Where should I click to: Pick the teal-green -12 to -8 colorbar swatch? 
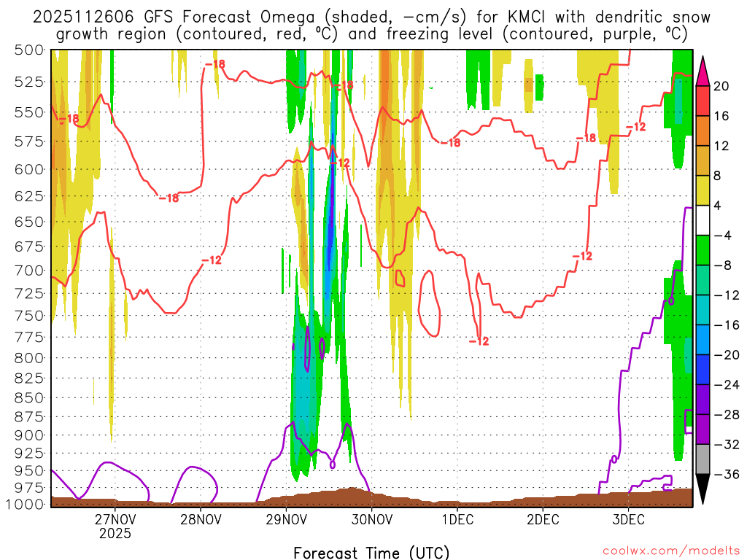(x=703, y=280)
